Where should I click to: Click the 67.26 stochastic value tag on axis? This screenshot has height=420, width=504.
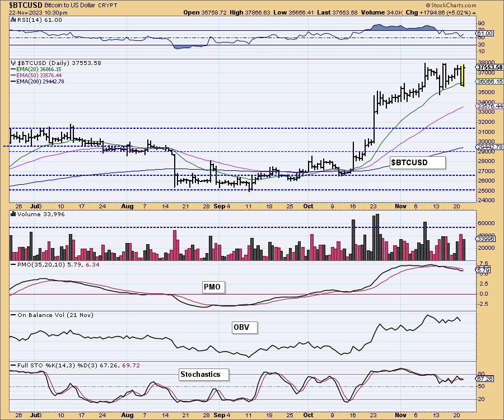point(485,379)
